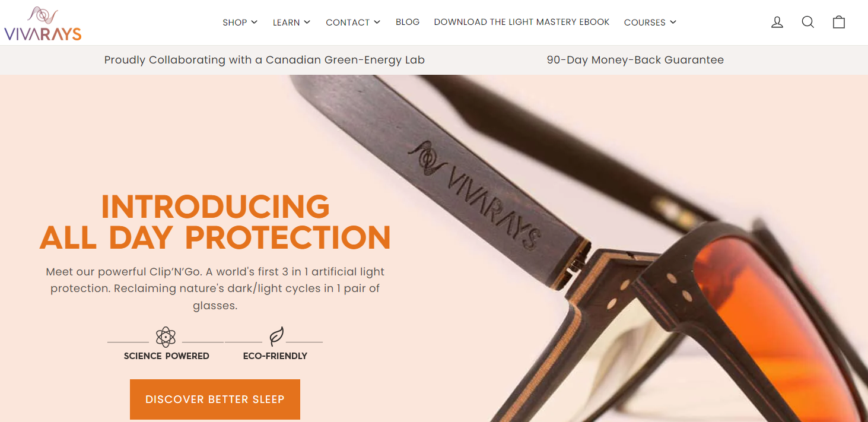Click the Vivarays logo
Viewport: 868px width, 422px height.
click(43, 24)
